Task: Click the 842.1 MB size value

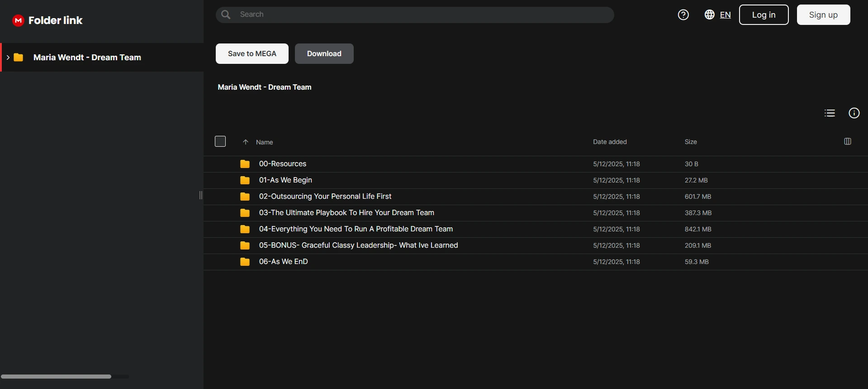Action: click(698, 229)
